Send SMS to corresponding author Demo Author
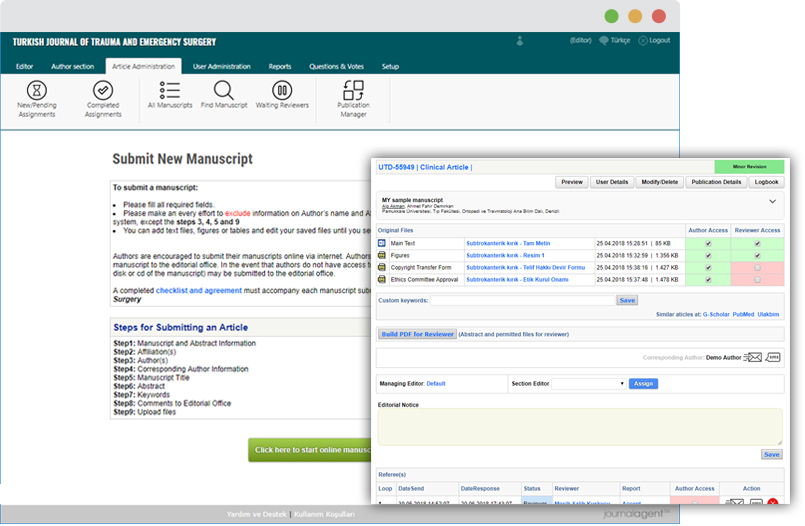Viewport: 805px width, 526px height. (774, 357)
